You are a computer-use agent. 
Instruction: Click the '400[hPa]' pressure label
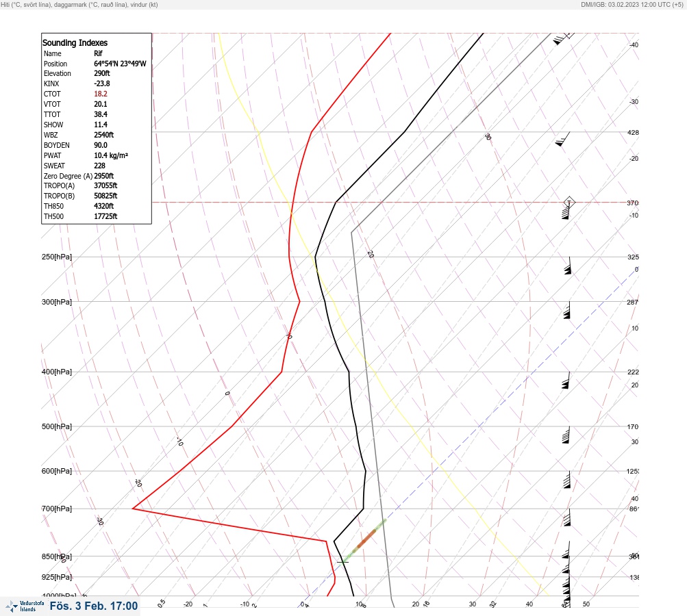57,372
